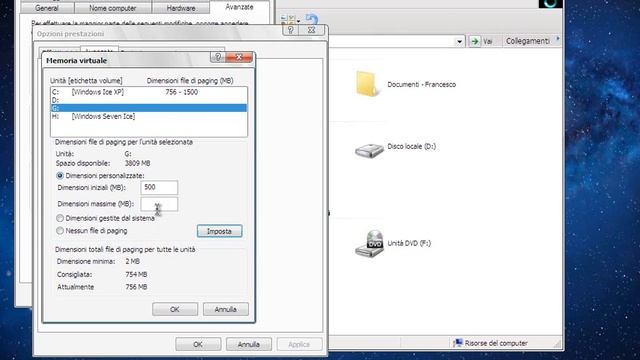Screen dimensions: 640x360
Task: Switch to the Hardware tab
Action: point(181,8)
